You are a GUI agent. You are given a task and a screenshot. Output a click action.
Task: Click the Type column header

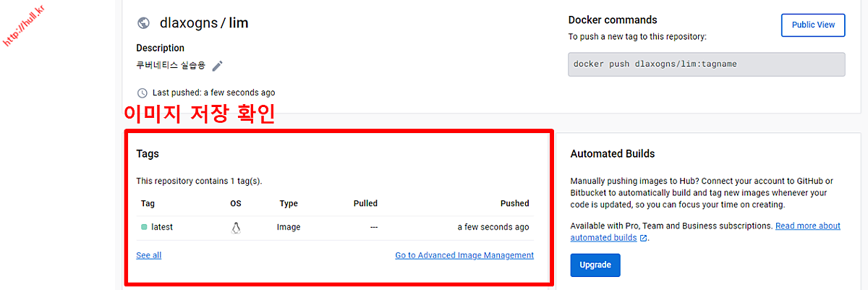[x=289, y=203]
